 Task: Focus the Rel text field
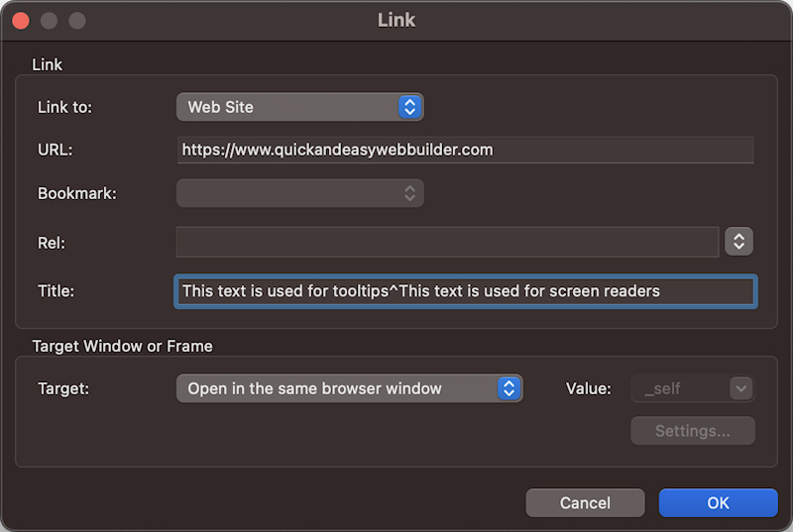pos(447,242)
